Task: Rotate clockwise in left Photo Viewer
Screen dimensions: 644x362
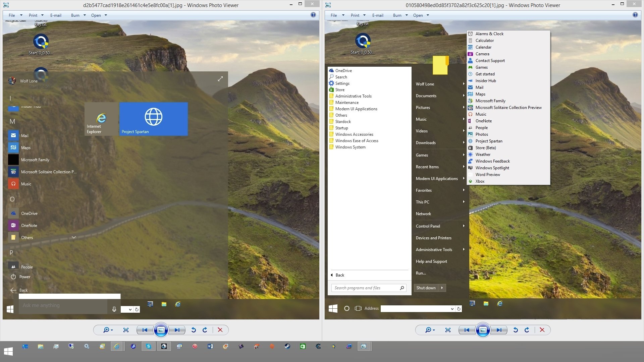Action: pos(205,330)
